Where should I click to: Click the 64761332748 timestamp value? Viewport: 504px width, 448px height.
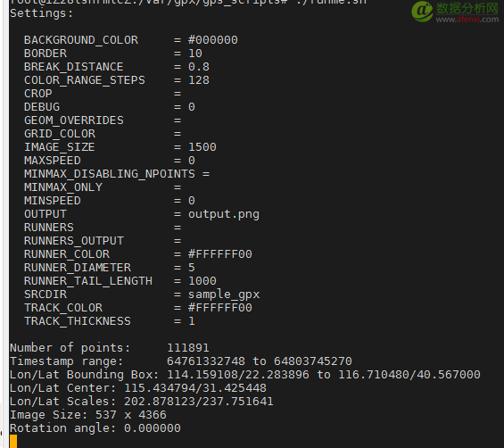coord(206,361)
